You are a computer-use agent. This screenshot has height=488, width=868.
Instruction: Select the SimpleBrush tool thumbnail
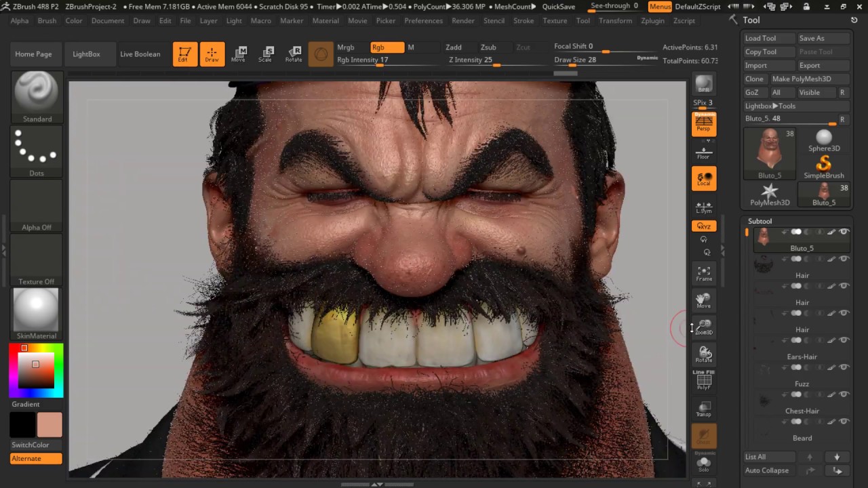pyautogui.click(x=824, y=167)
